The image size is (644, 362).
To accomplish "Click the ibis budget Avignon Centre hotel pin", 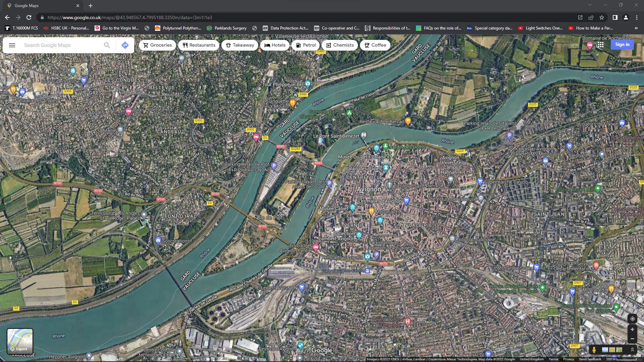I will [x=316, y=247].
